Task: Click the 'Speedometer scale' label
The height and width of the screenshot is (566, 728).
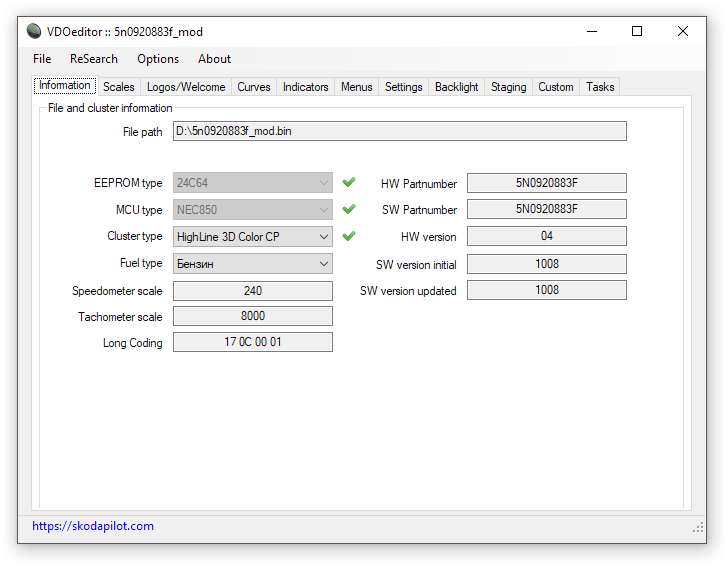Action: tap(117, 291)
